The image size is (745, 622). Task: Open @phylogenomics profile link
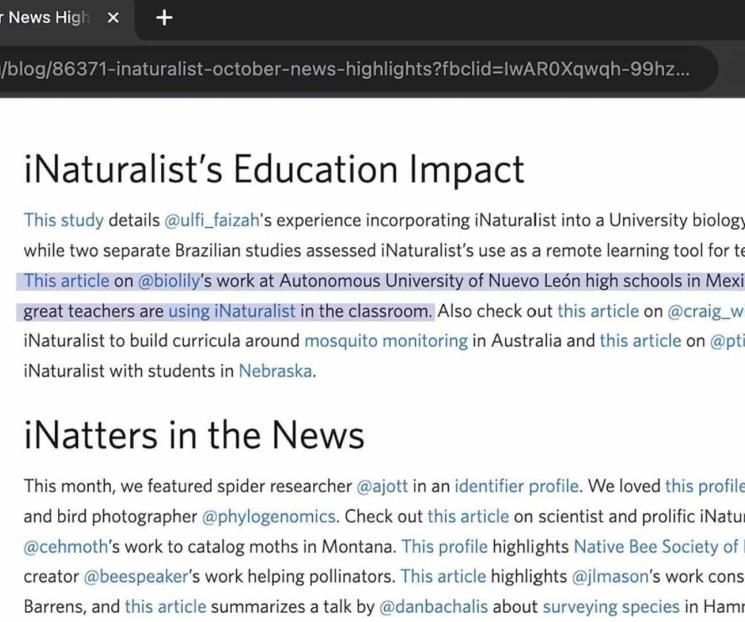tap(269, 517)
